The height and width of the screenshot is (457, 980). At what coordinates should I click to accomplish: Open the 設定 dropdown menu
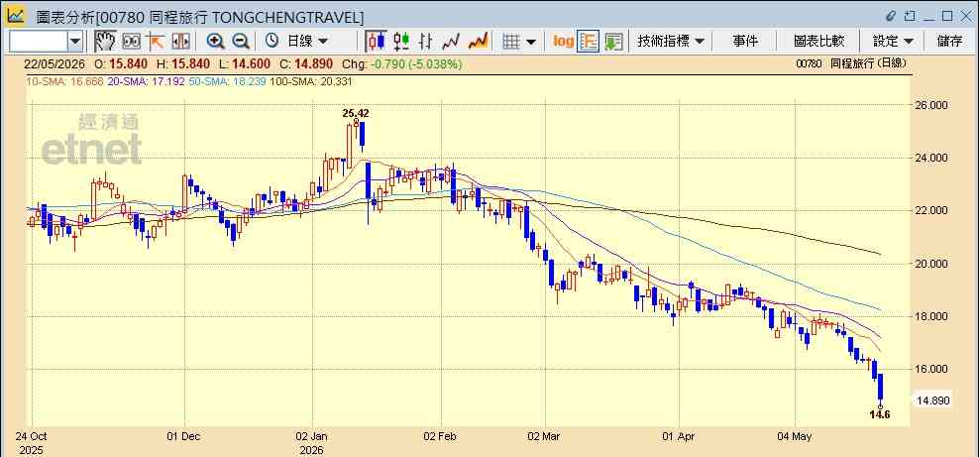click(x=893, y=42)
